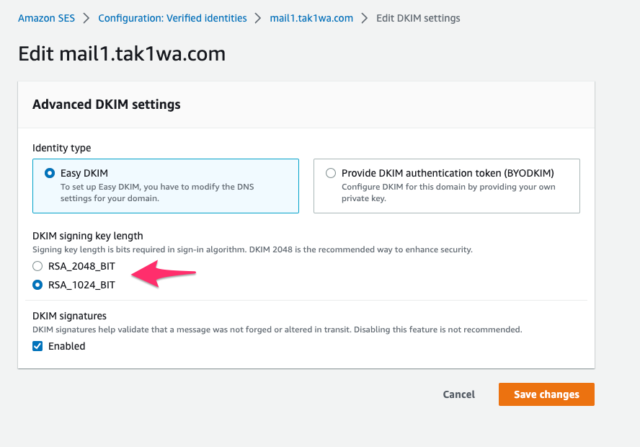Click the Edit DKIM settings breadcrumb text
Image resolution: width=640 pixels, height=447 pixels.
coord(418,18)
